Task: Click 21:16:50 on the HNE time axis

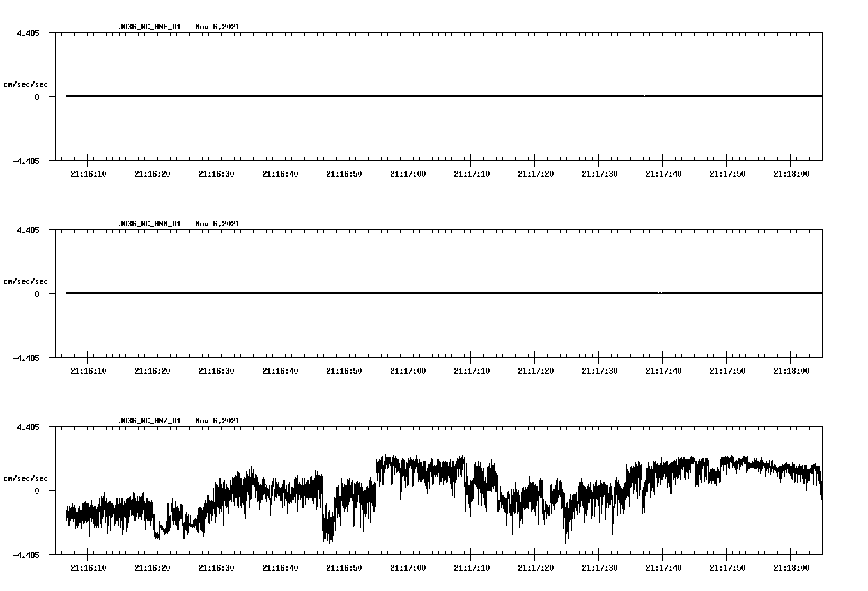Action: (344, 174)
